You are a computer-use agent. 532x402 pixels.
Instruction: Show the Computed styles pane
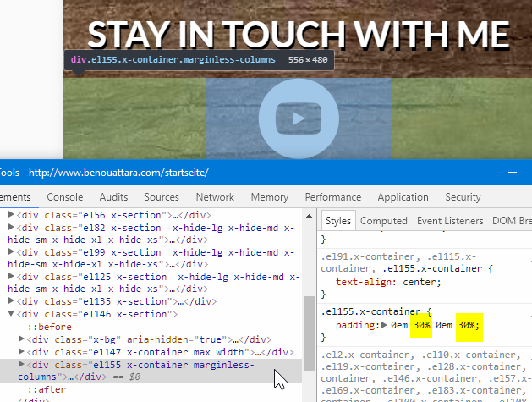(383, 221)
